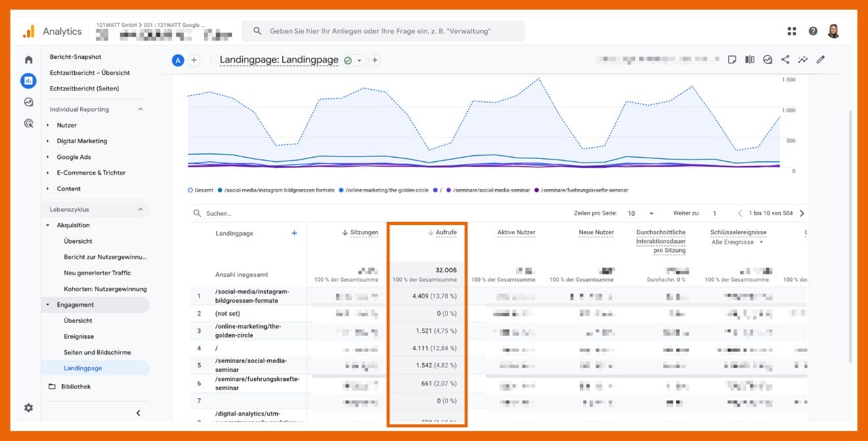Collapse the Individual Reporting section
This screenshot has width=868, height=441.
140,110
